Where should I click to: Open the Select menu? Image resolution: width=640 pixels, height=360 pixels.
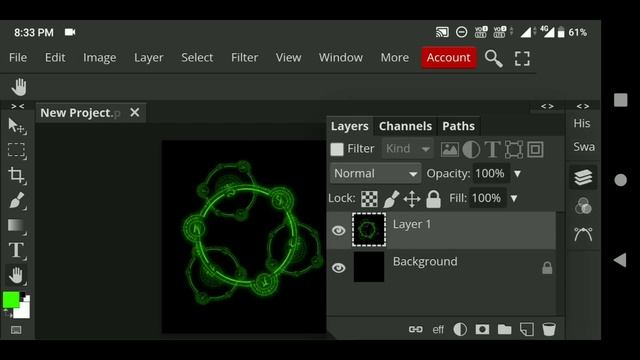[x=197, y=58]
